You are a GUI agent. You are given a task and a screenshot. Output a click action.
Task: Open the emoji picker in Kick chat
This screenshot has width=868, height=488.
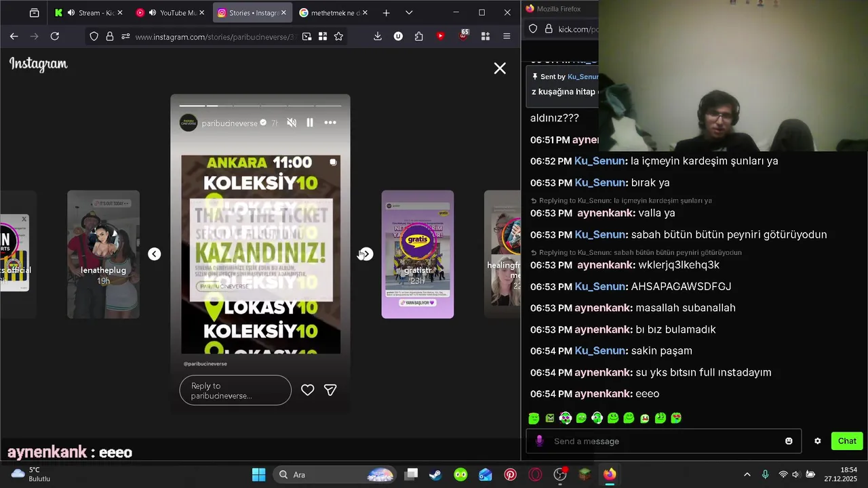[x=789, y=441]
